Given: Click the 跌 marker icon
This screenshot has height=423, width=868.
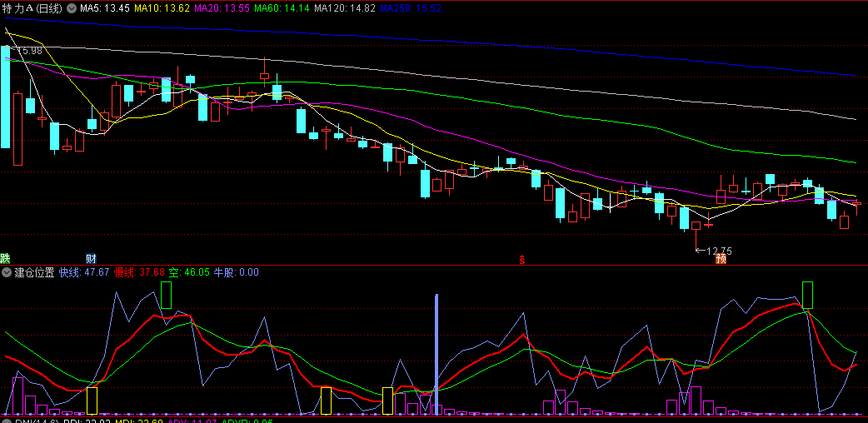Looking at the screenshot, I should 5,258.
